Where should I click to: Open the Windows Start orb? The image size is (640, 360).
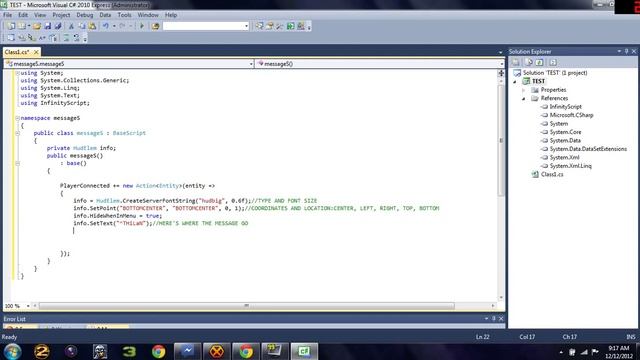coord(12,351)
